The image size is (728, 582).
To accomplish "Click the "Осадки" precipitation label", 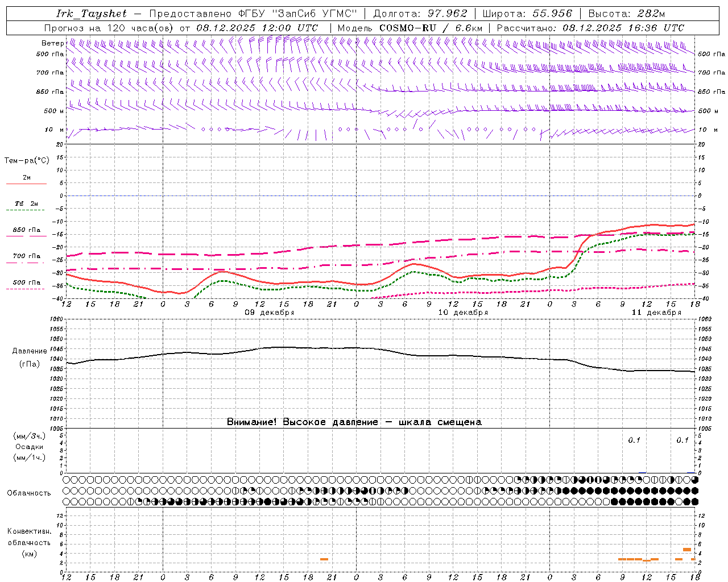I will (30, 447).
